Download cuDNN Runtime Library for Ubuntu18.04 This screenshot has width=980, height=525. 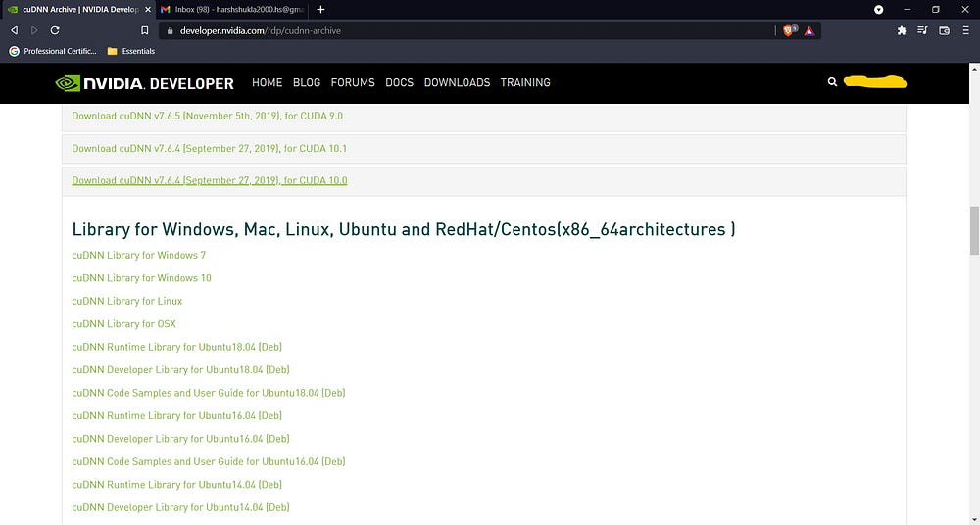point(176,347)
